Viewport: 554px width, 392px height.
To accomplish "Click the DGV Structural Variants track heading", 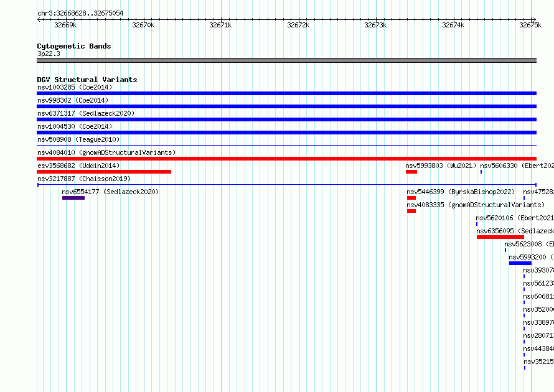I will coord(87,80).
